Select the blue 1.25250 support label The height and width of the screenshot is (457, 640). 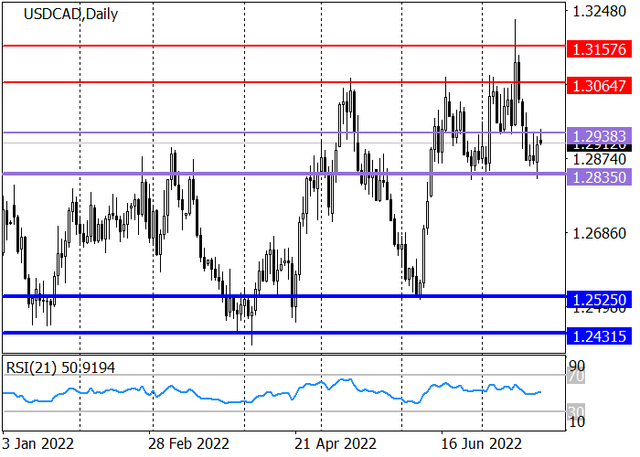click(599, 300)
